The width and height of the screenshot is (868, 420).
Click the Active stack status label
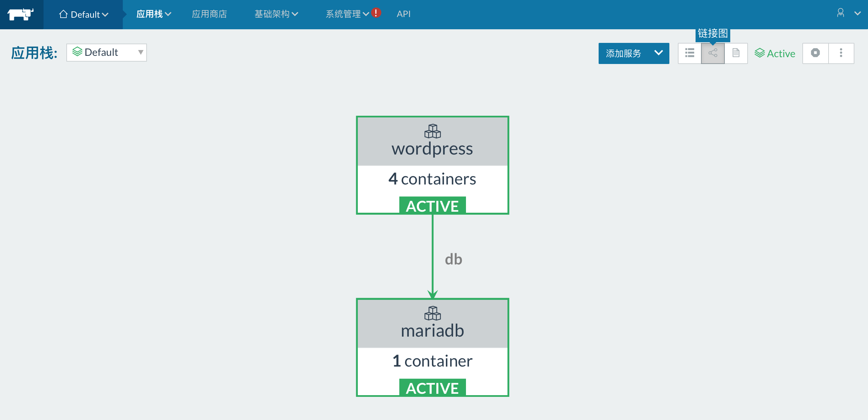pos(775,53)
